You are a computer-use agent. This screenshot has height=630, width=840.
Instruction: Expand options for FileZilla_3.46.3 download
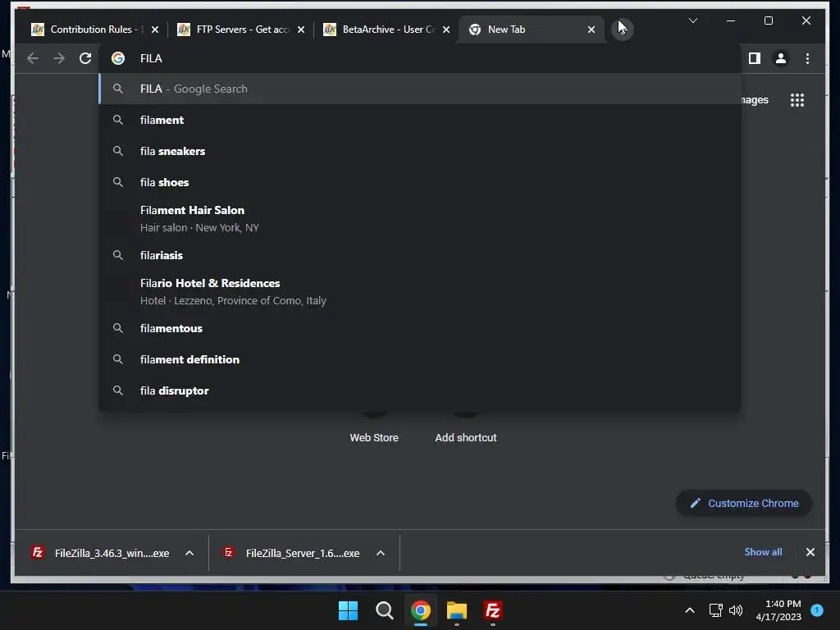tap(189, 553)
